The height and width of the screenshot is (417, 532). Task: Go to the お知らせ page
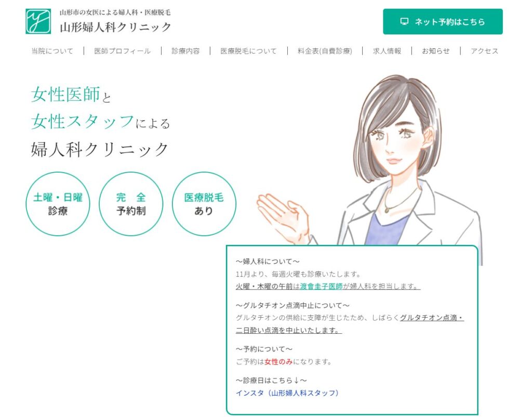point(436,51)
